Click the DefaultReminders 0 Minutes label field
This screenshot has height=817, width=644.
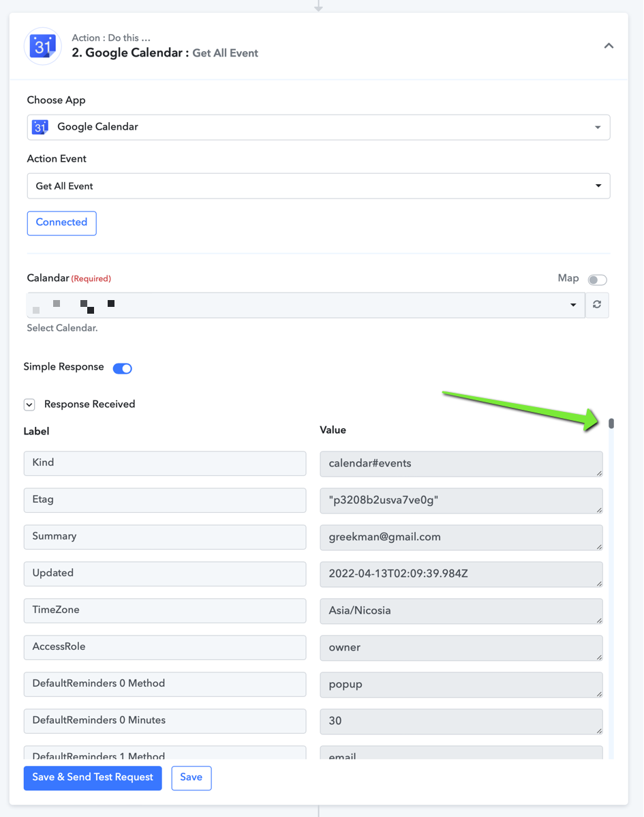click(164, 721)
